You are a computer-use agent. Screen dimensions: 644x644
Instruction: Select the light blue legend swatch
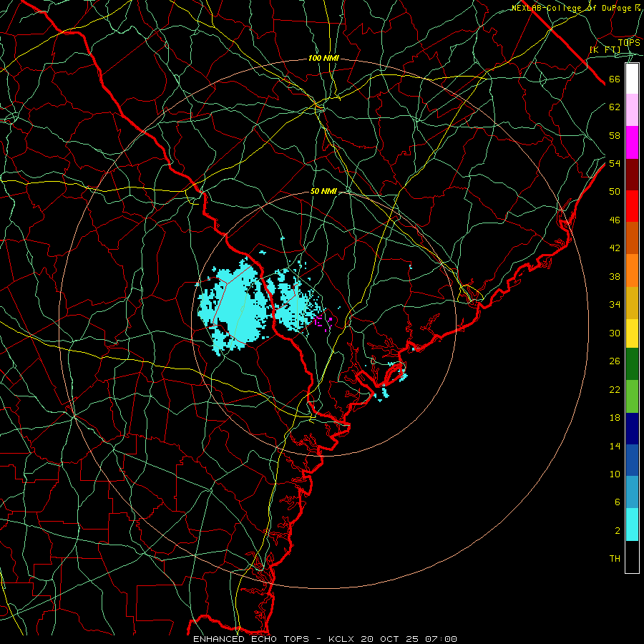pos(632,492)
